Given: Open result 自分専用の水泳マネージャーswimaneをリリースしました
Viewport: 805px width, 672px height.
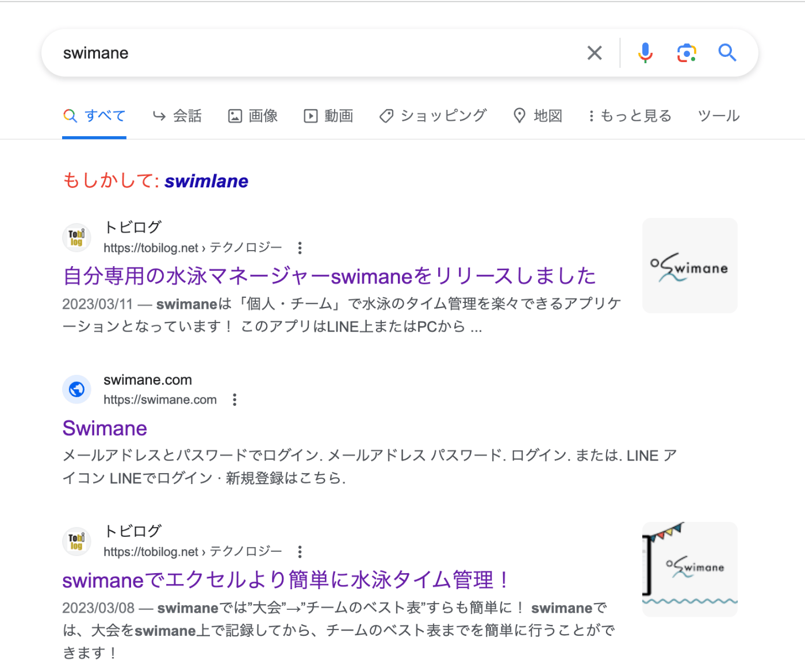Looking at the screenshot, I should click(329, 276).
